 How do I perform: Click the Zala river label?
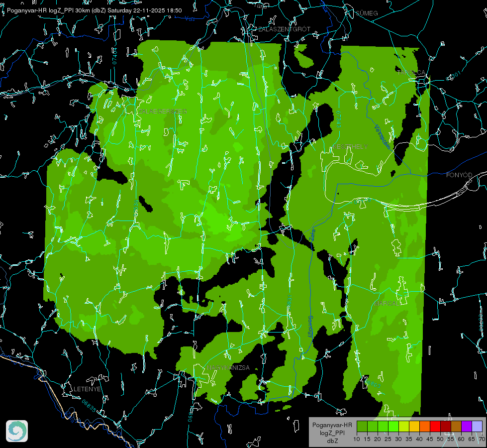click(312, 235)
